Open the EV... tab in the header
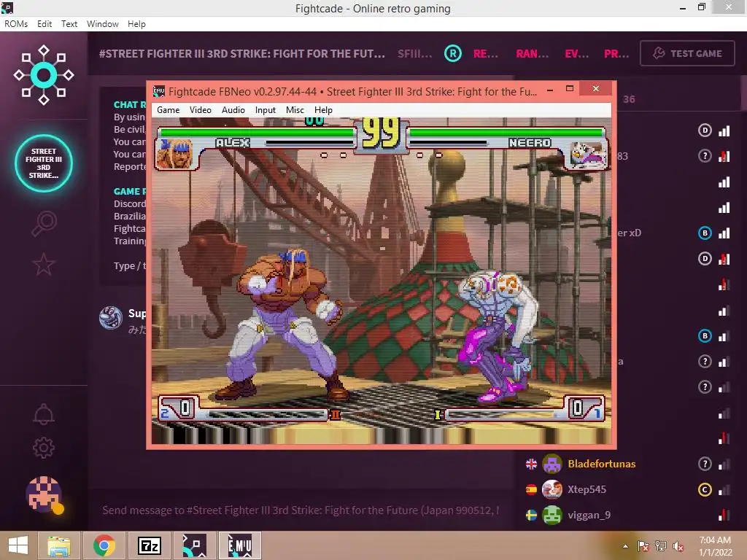 point(576,53)
